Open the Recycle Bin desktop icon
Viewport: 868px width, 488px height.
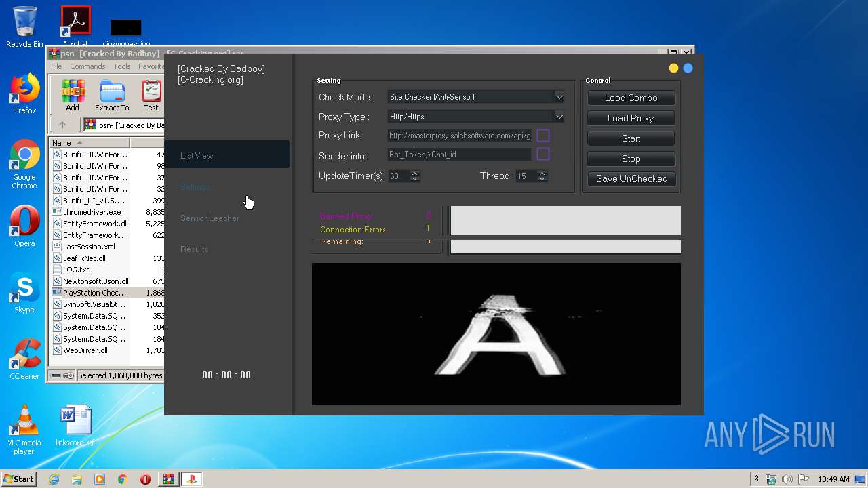coord(24,27)
